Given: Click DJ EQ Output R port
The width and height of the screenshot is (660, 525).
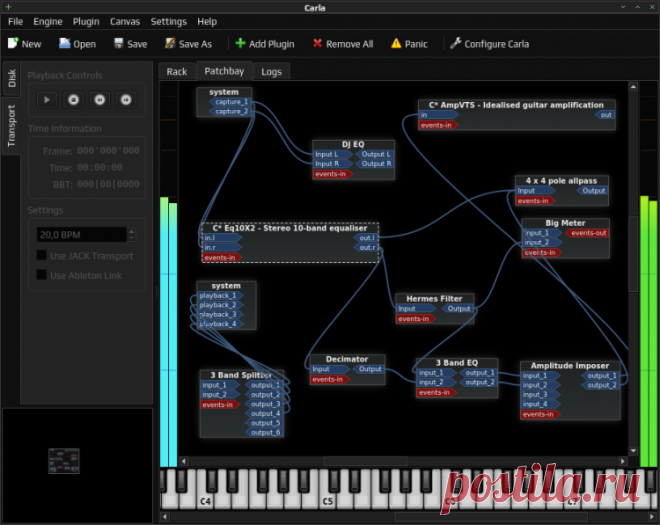Looking at the screenshot, I should coord(375,164).
